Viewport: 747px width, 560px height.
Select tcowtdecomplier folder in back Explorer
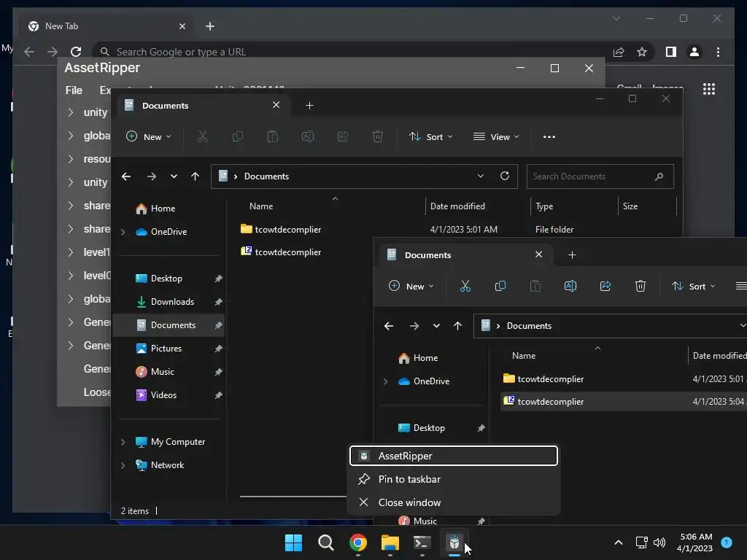coord(287,230)
